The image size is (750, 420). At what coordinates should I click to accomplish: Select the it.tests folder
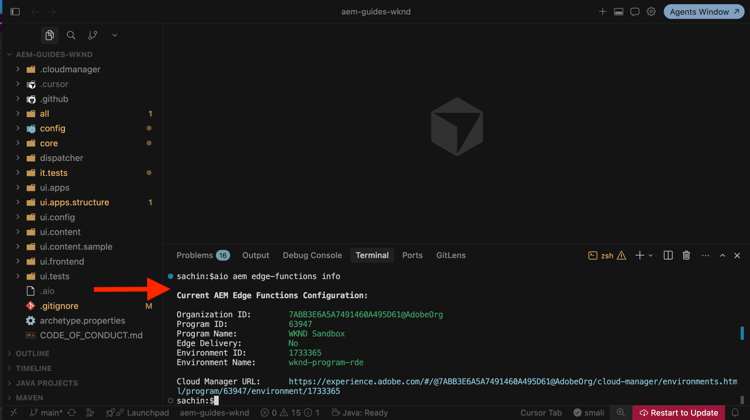click(54, 173)
